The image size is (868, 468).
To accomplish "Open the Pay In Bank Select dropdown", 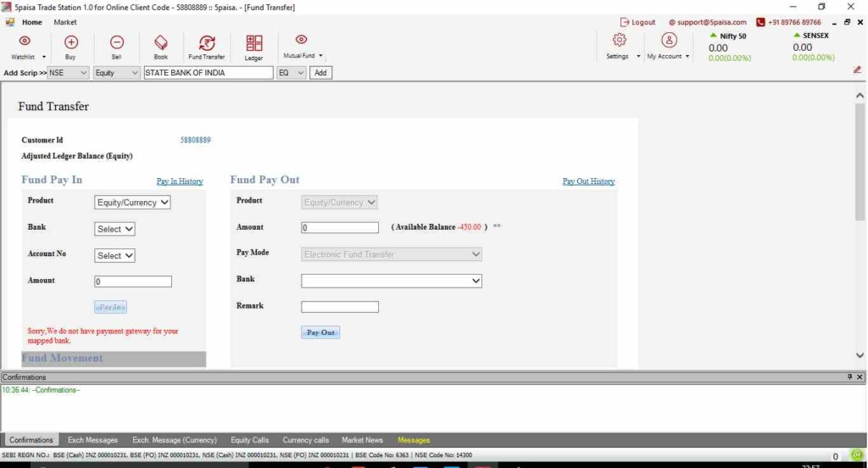I will point(114,229).
